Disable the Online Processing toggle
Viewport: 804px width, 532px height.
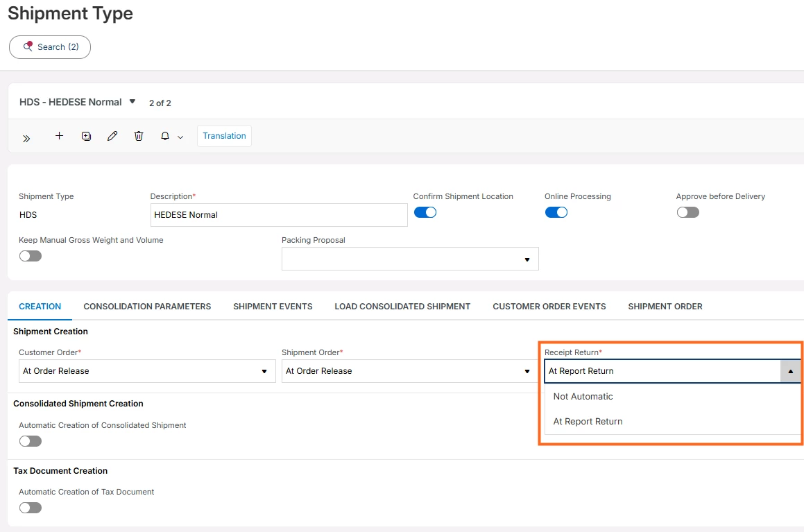tap(556, 212)
